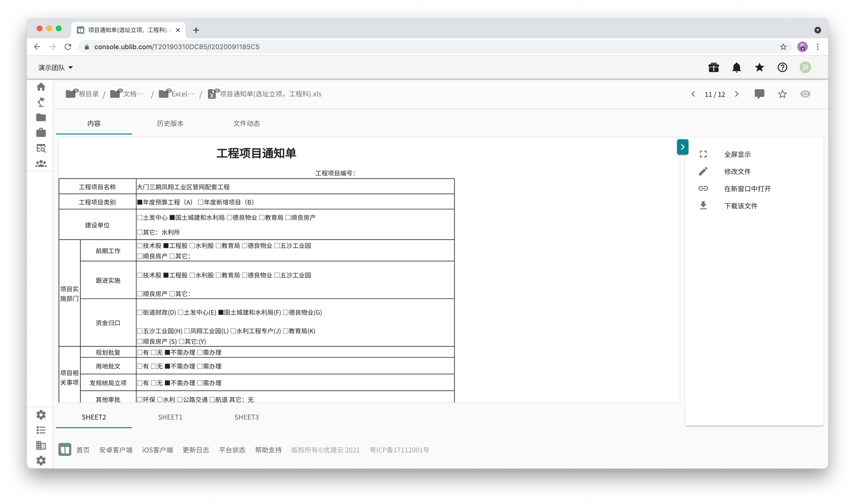Open the team members sidebar icon
Screen dimensions: 855x504
(41, 164)
